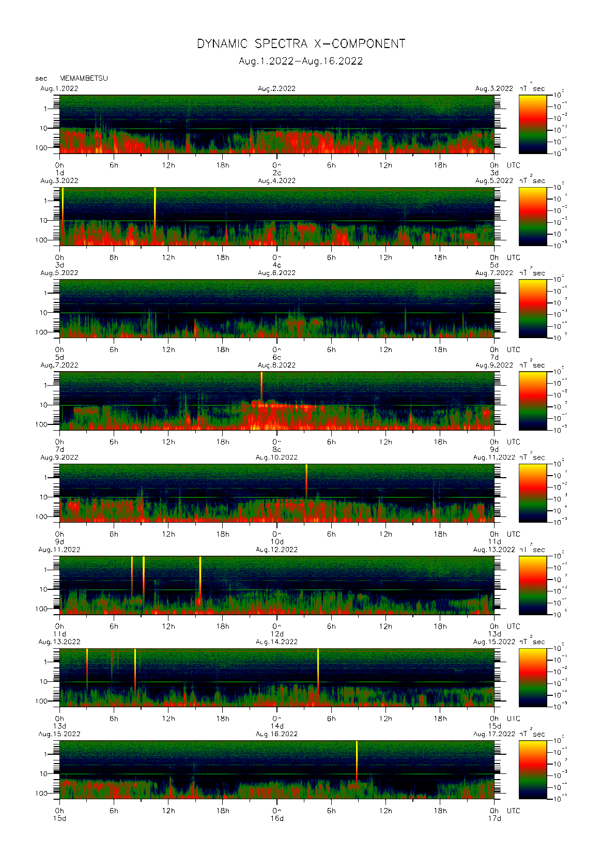Click the Aug.6.2022 date label
This screenshot has width=602, height=868.
(x=277, y=273)
